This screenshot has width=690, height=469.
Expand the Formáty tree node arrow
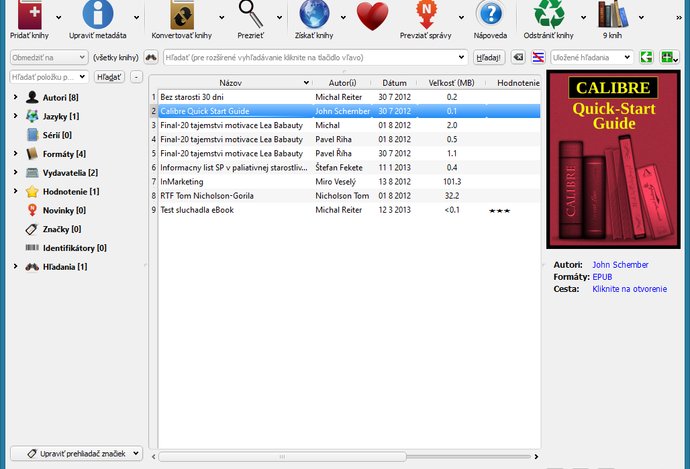(15, 154)
